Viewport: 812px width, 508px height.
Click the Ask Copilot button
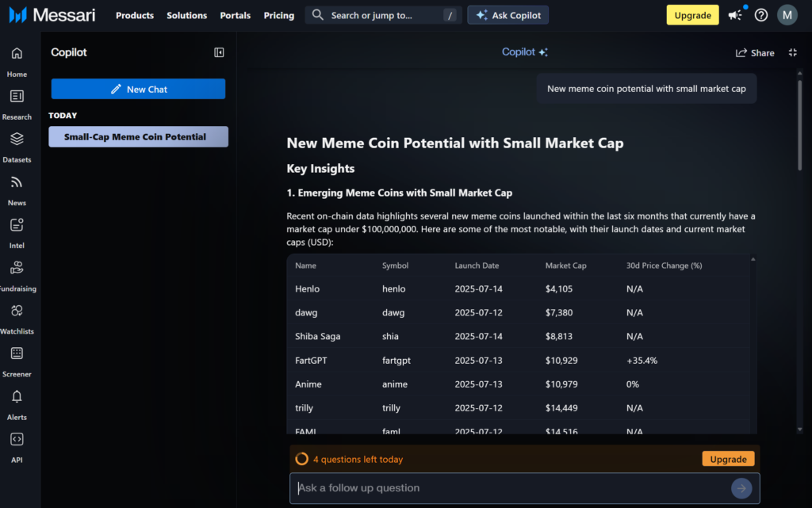(508, 15)
